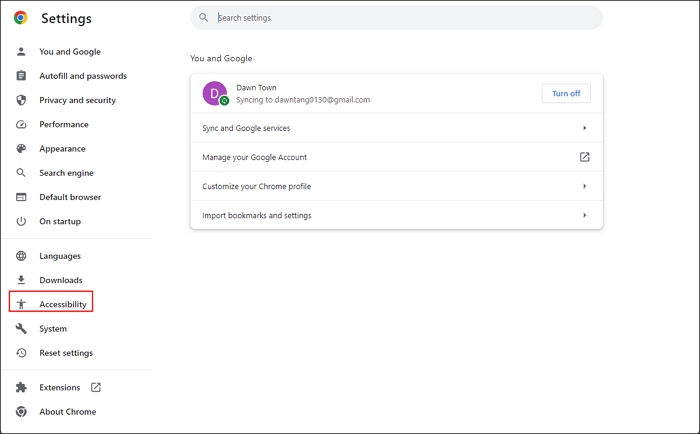The height and width of the screenshot is (434, 700).
Task: Click the Chrome logo beside Settings
Action: (21, 18)
